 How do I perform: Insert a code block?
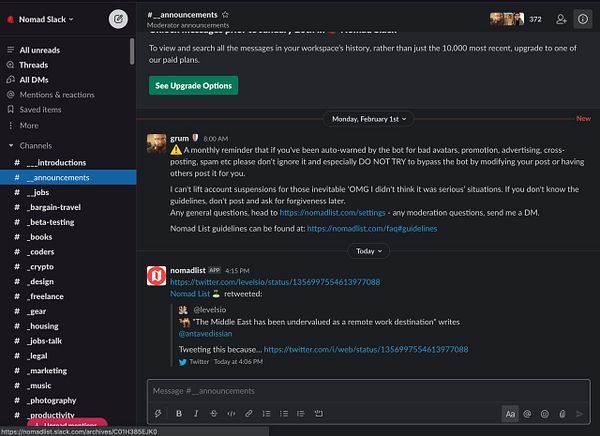click(x=318, y=413)
